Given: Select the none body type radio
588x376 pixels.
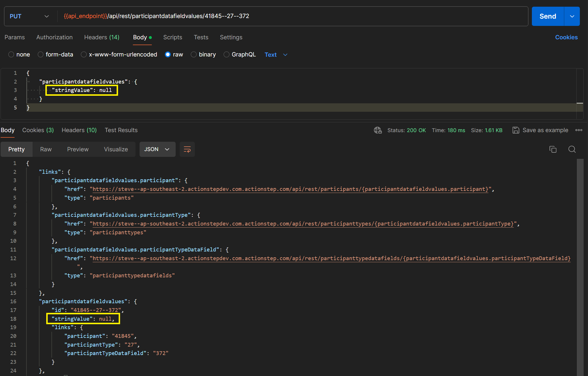Looking at the screenshot, I should pyautogui.click(x=11, y=54).
